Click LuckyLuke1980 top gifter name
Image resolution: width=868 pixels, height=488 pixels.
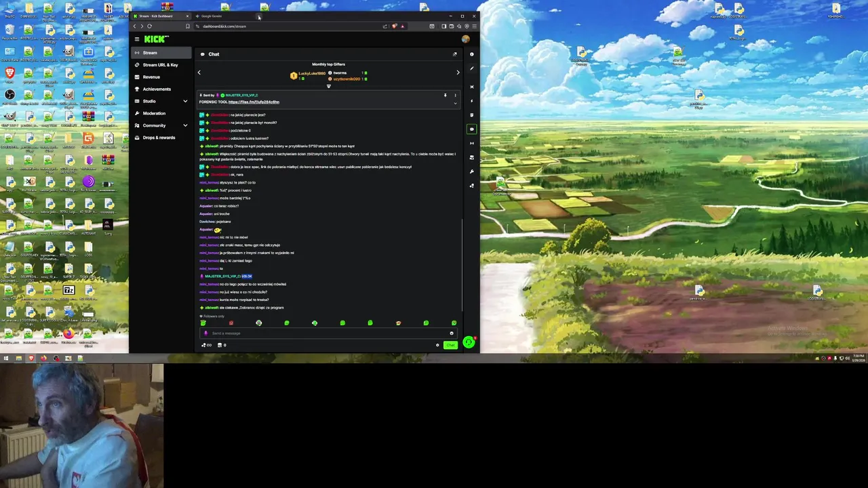click(x=312, y=73)
